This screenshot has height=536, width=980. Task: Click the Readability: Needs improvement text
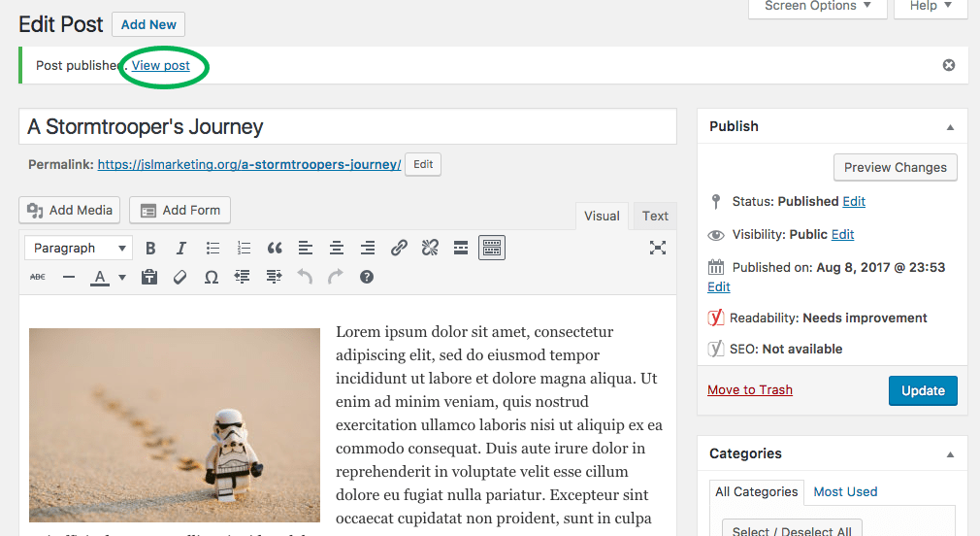(828, 318)
